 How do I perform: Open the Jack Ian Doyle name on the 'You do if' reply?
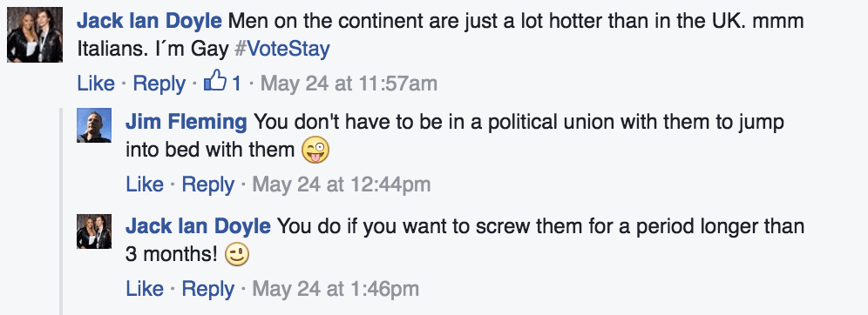tap(198, 226)
